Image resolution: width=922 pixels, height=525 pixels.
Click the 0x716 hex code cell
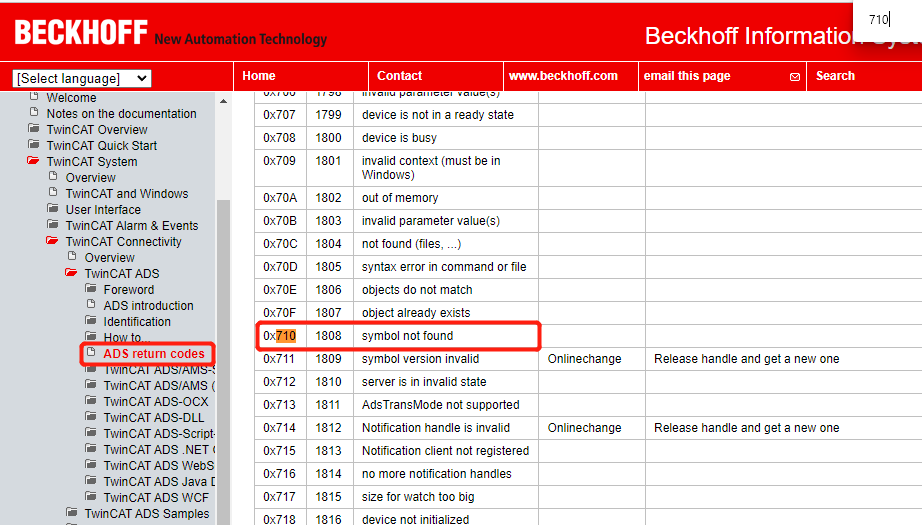pyautogui.click(x=279, y=473)
